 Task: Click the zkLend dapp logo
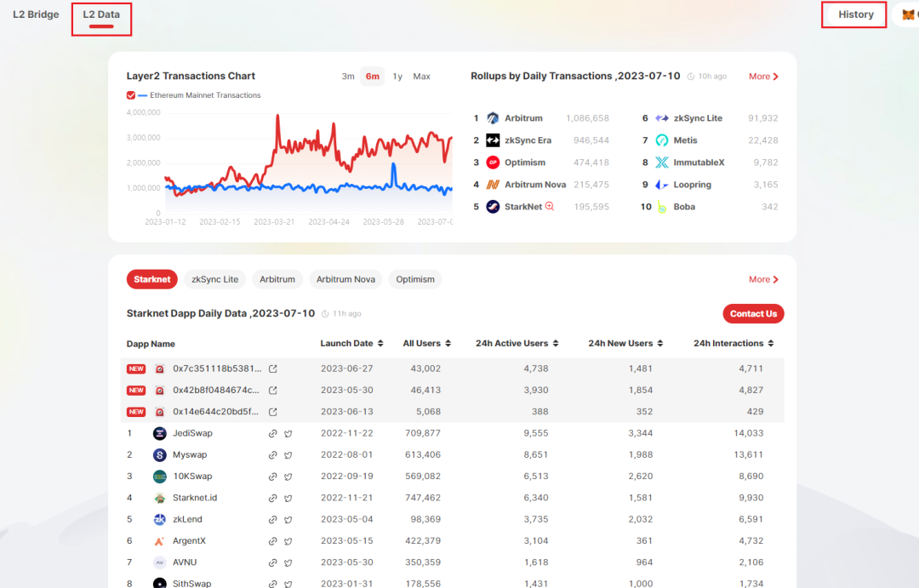[159, 519]
